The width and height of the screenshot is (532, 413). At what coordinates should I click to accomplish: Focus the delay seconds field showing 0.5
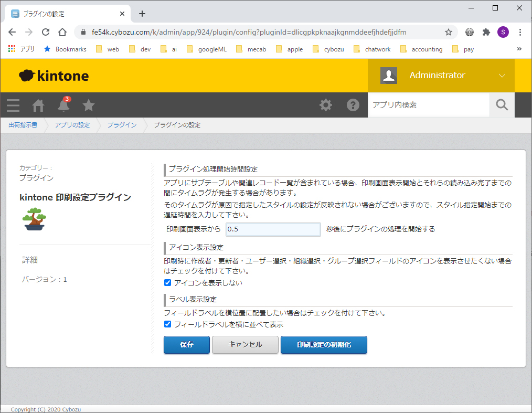pyautogui.click(x=273, y=229)
